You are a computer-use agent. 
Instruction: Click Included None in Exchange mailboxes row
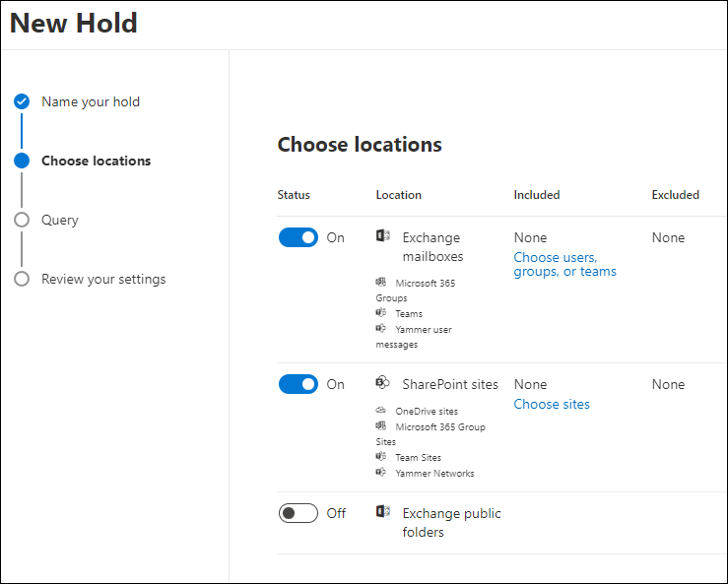[x=530, y=237]
